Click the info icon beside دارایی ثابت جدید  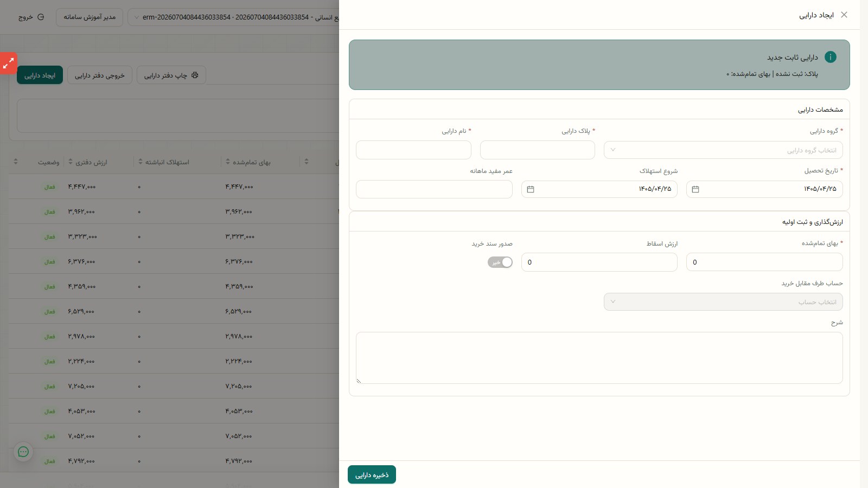[830, 57]
